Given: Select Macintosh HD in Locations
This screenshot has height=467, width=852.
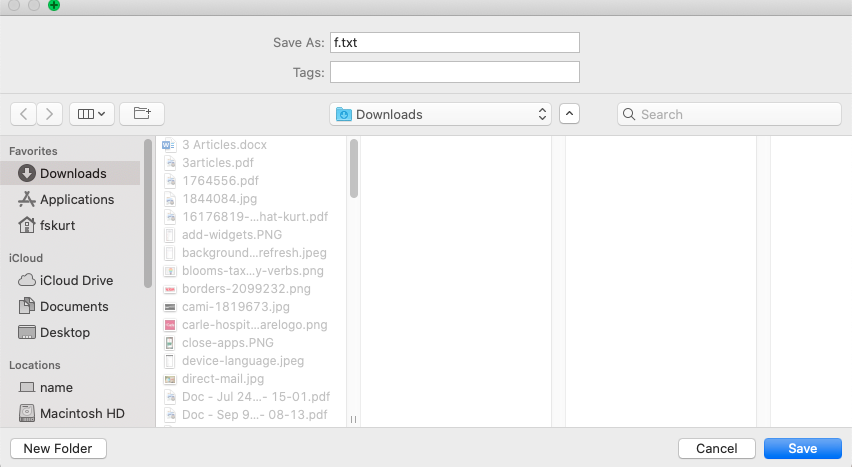Looking at the screenshot, I should coord(71,414).
